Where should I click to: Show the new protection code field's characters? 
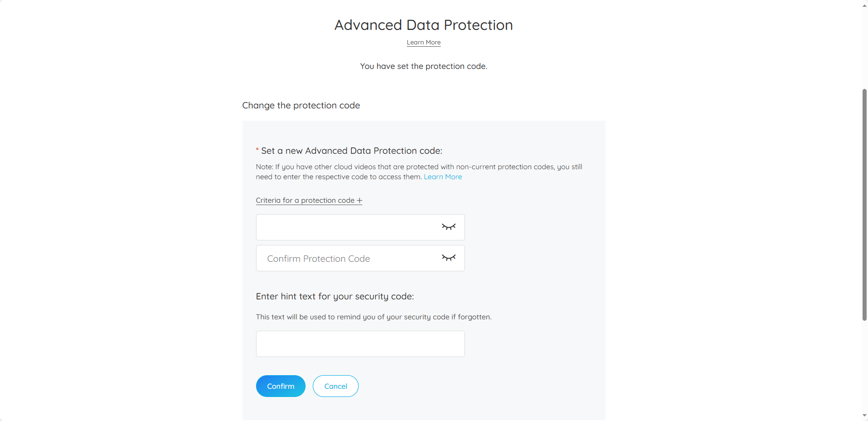(449, 227)
